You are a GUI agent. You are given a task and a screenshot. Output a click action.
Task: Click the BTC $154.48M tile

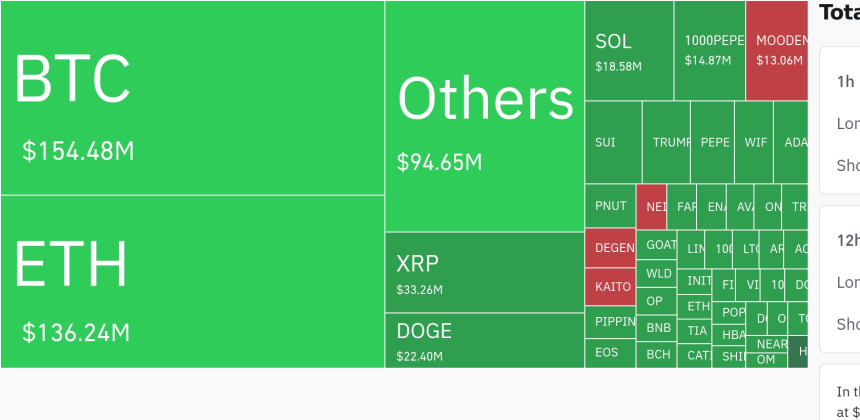tap(192, 98)
